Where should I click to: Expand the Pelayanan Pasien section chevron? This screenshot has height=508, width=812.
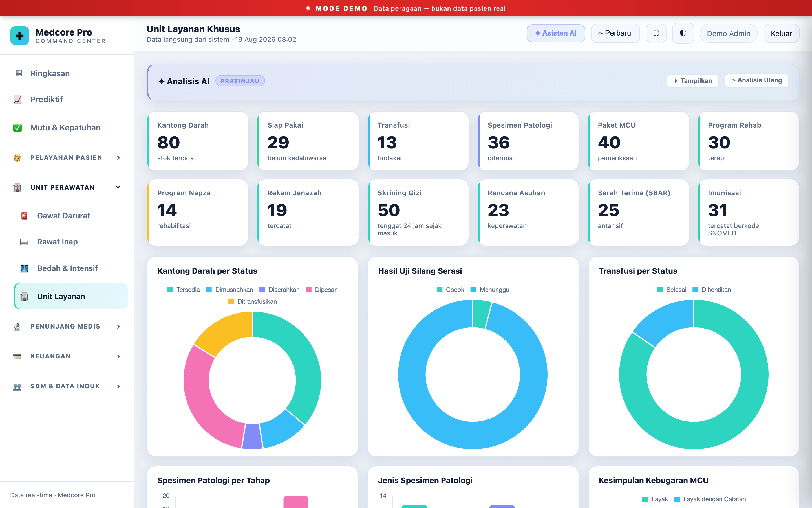(118, 157)
